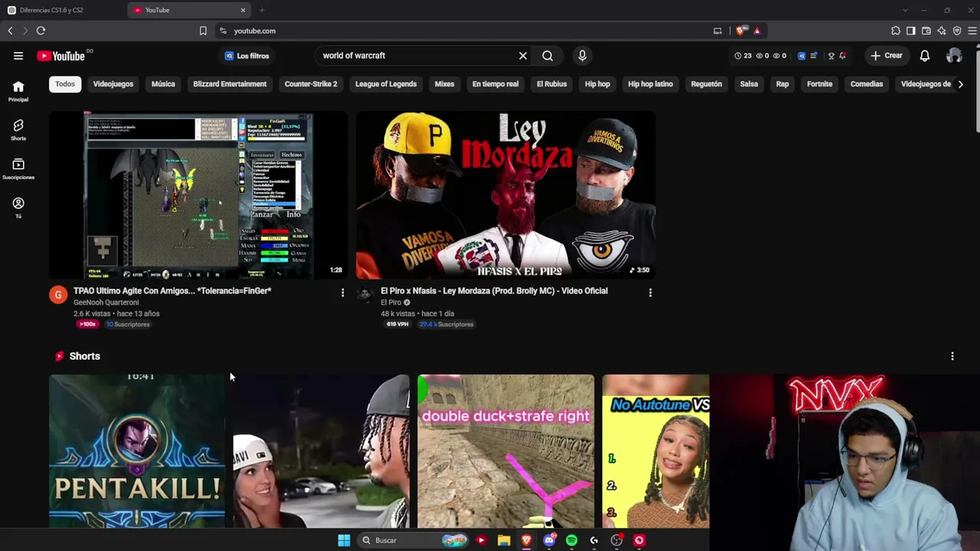Select the Mixes filter chip
Image resolution: width=980 pixels, height=551 pixels.
pyautogui.click(x=445, y=84)
